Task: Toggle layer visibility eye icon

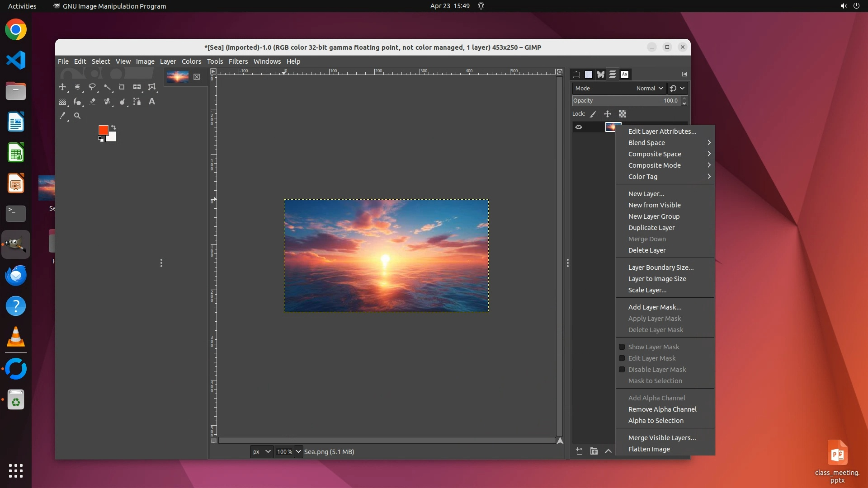Action: point(579,127)
